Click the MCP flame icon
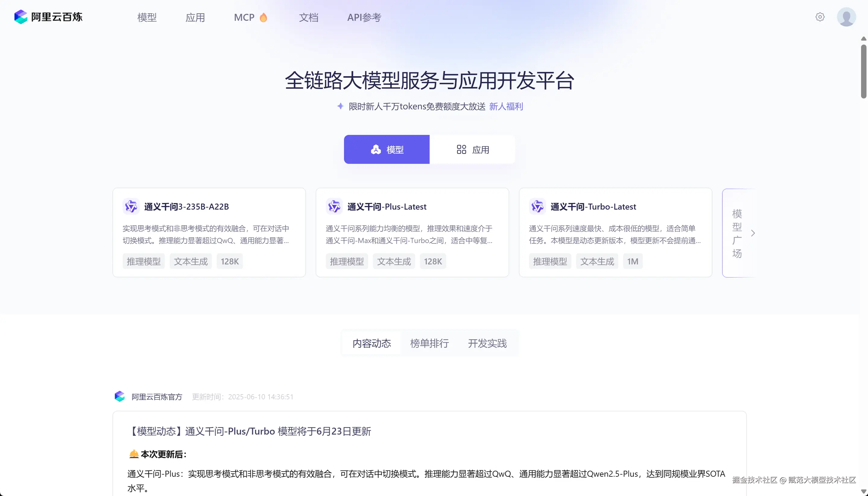Viewport: 868px width, 496px height. (263, 17)
